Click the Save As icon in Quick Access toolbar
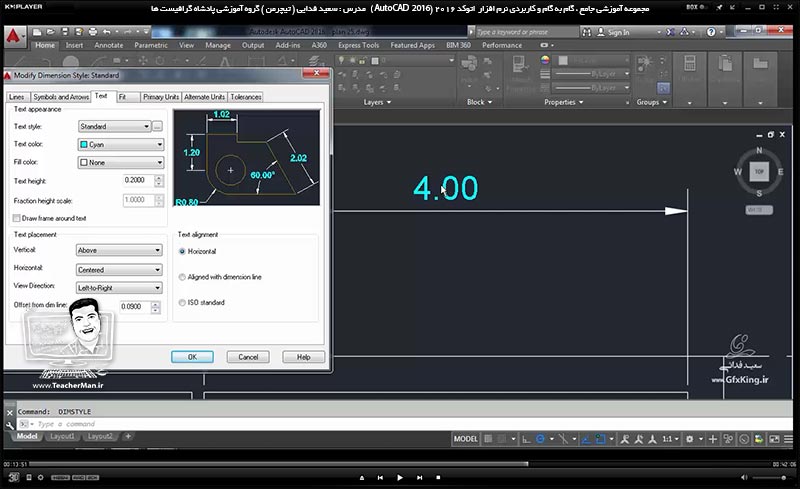Image resolution: width=800 pixels, height=489 pixels. click(79, 32)
